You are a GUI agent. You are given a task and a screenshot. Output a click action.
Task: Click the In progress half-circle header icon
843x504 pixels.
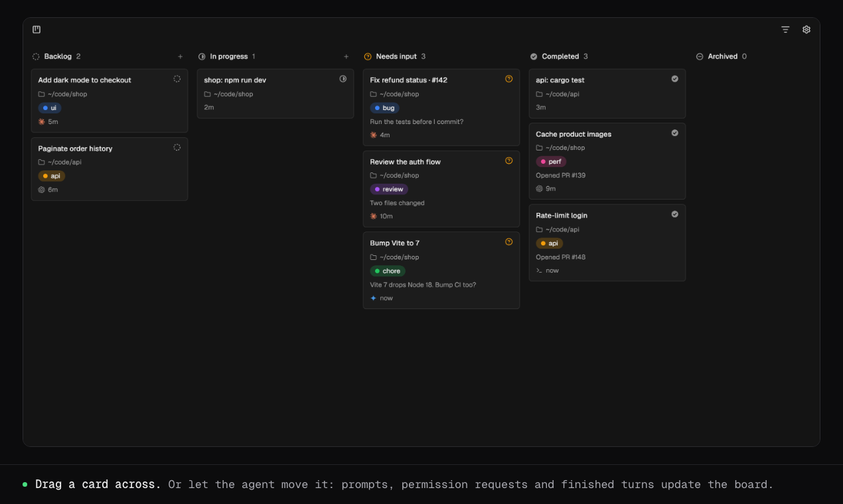202,56
